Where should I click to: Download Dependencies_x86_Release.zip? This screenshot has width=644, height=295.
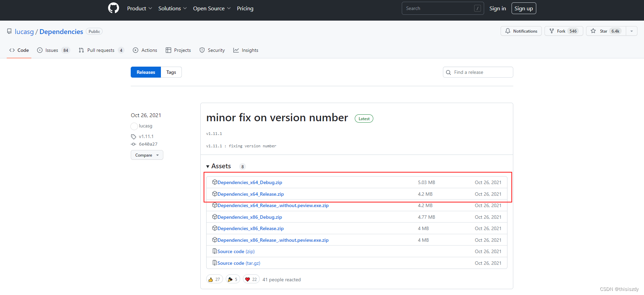pyautogui.click(x=250, y=228)
